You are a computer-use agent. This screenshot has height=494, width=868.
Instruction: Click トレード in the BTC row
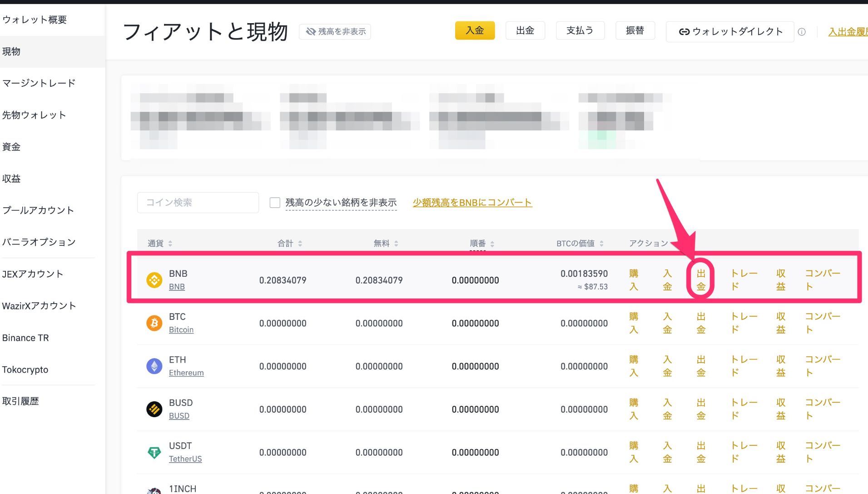[x=744, y=323]
